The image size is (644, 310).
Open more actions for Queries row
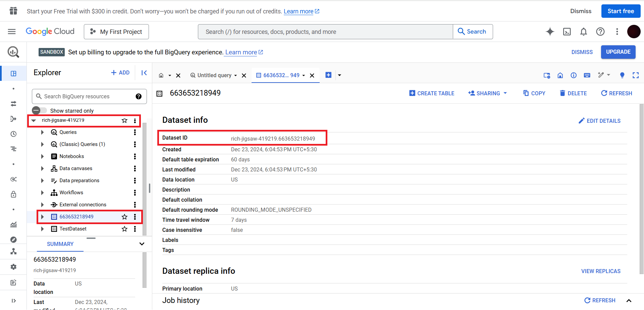(x=135, y=132)
